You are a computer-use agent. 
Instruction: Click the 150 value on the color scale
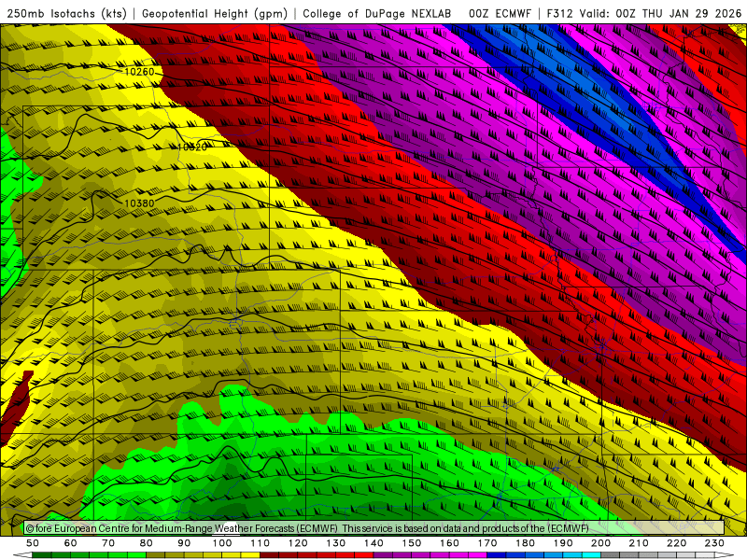tap(412, 543)
